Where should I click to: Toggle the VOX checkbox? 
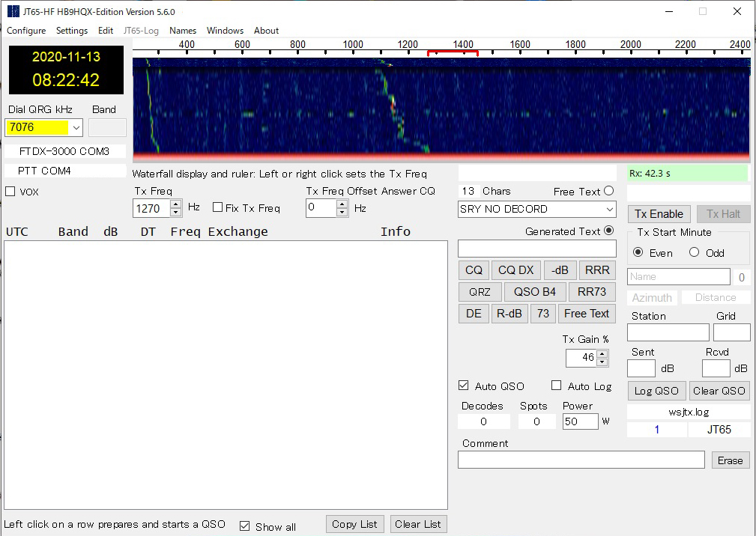10,192
